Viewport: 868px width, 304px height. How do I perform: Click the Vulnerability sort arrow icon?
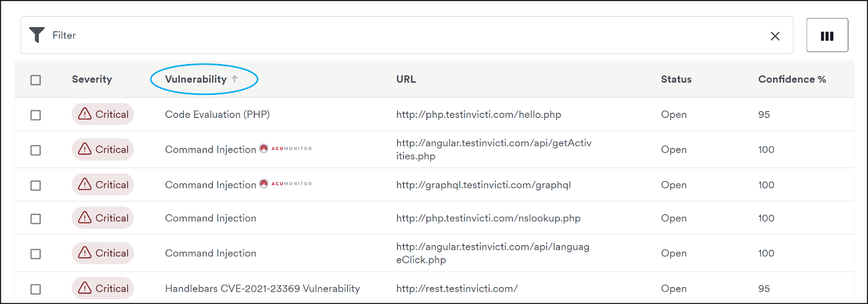click(235, 79)
